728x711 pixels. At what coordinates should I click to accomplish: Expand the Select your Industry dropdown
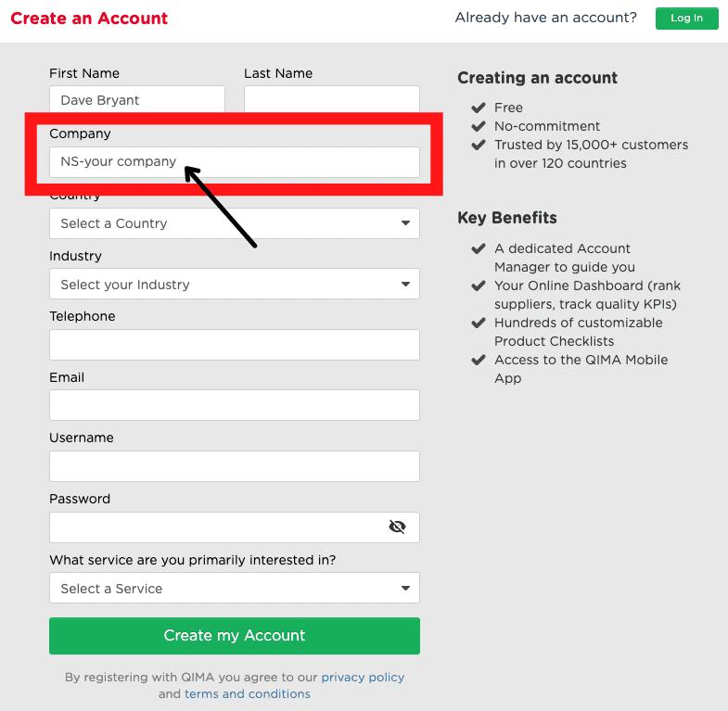[x=235, y=284]
